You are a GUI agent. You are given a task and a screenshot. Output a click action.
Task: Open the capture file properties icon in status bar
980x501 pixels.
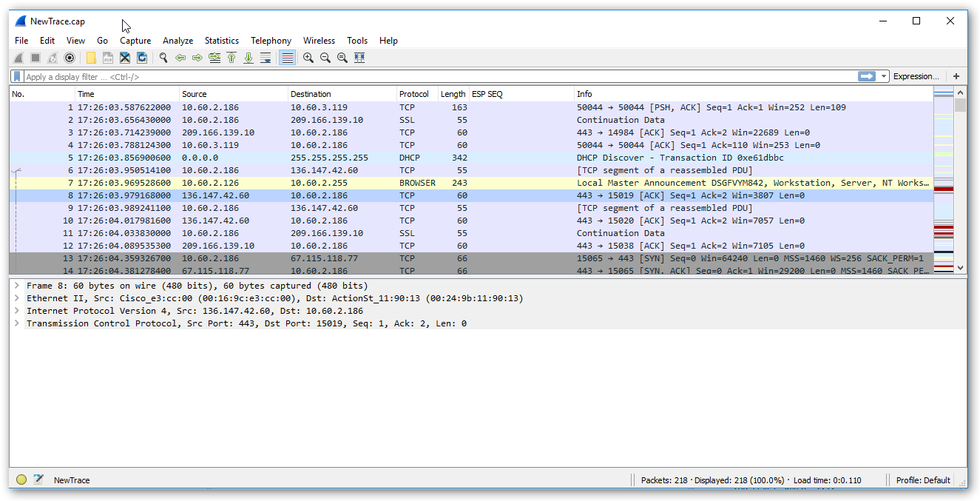38,480
